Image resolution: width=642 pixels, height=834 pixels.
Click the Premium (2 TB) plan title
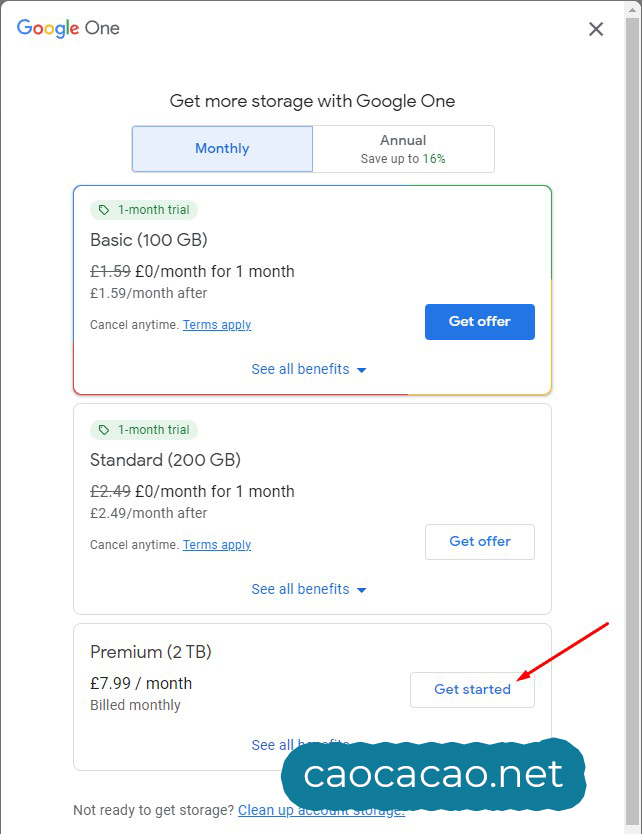click(151, 652)
